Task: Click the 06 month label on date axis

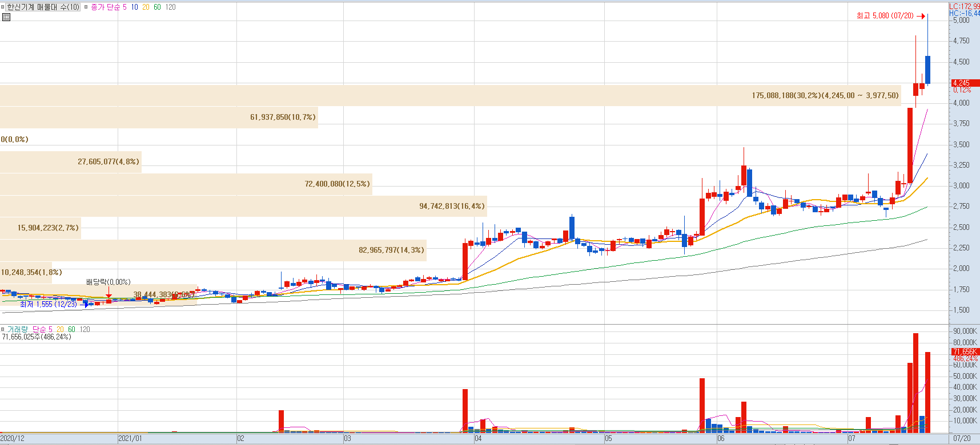Action: click(x=721, y=439)
